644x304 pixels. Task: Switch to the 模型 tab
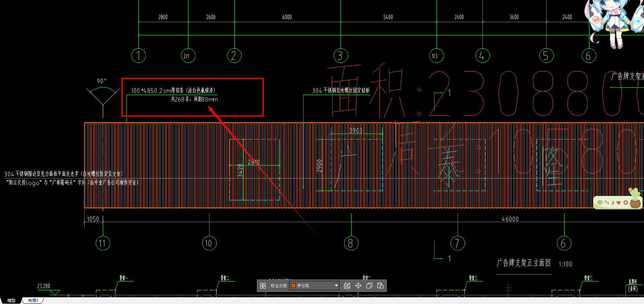11,300
